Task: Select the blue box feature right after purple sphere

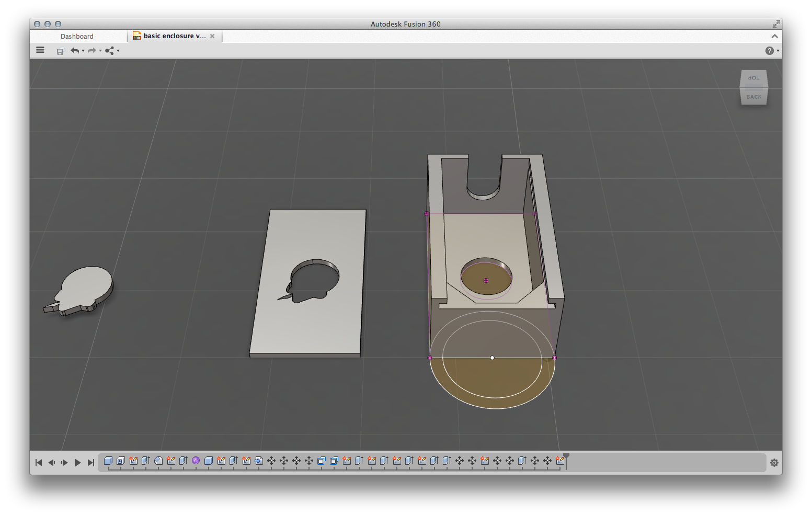Action: pos(209,461)
